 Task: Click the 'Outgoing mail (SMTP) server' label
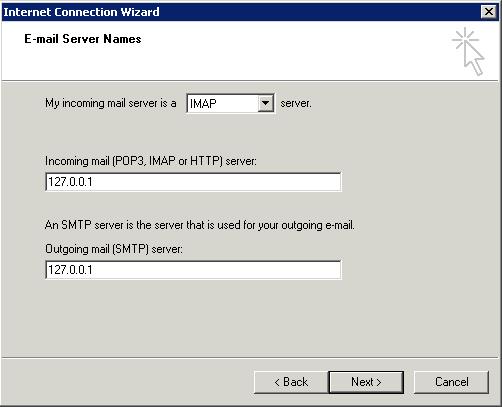pos(114,249)
